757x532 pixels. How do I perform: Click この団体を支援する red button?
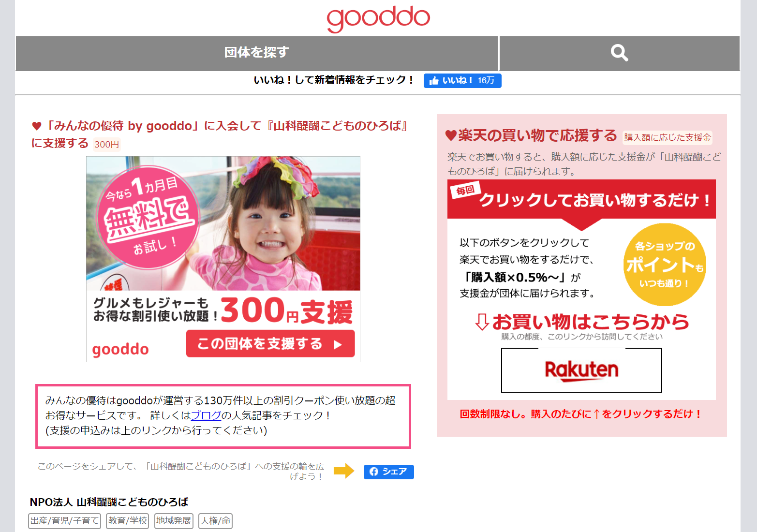coord(270,344)
